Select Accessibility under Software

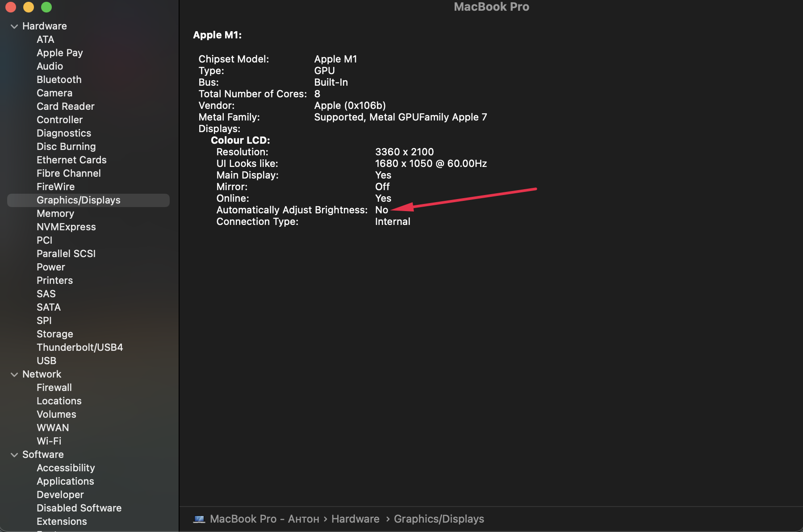[66, 468]
